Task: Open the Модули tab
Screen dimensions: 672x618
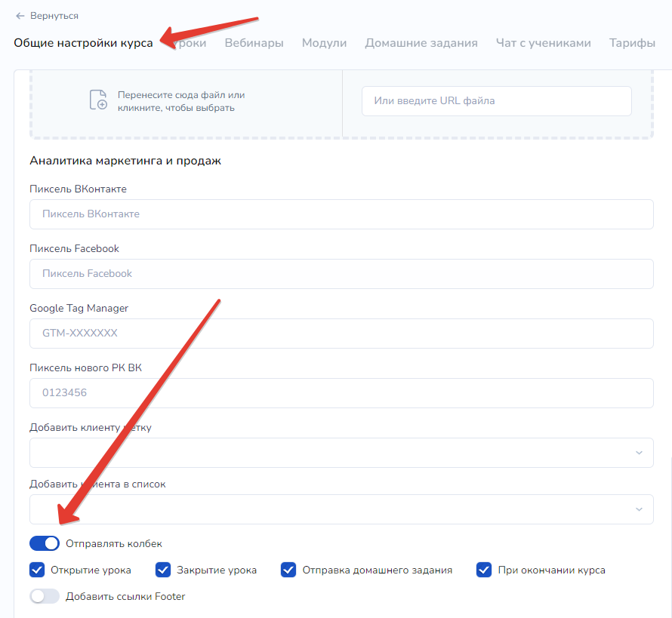Action: [x=324, y=43]
